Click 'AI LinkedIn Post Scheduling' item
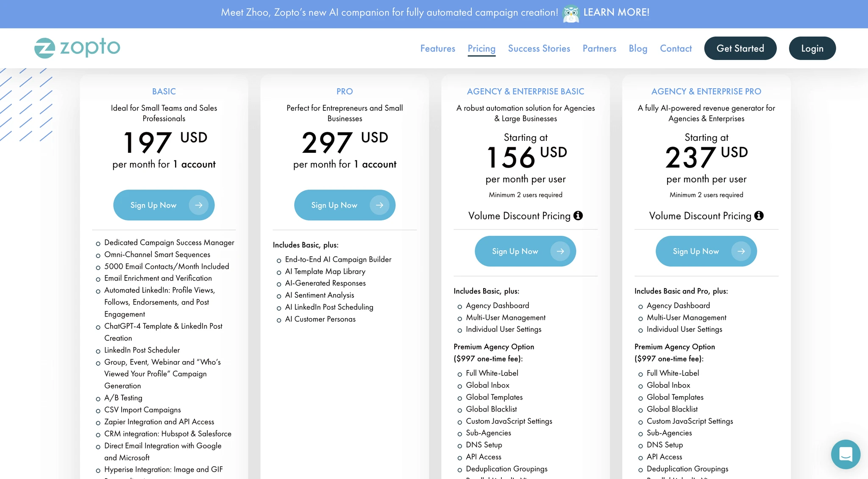868x479 pixels. (329, 307)
